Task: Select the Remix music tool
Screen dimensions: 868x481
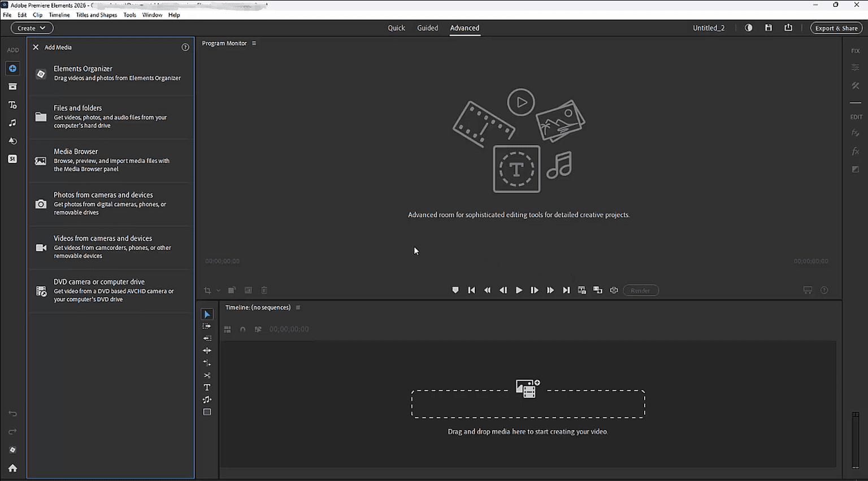Action: coord(207,400)
